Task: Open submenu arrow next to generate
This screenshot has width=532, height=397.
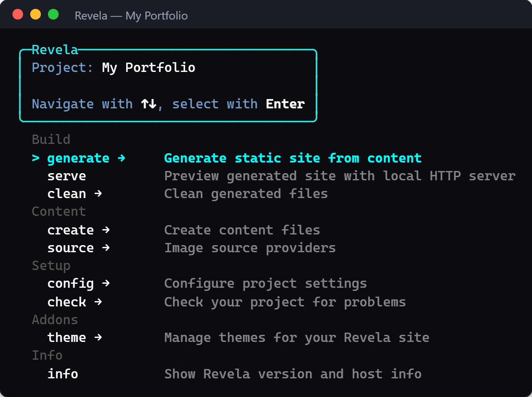Action: point(122,158)
